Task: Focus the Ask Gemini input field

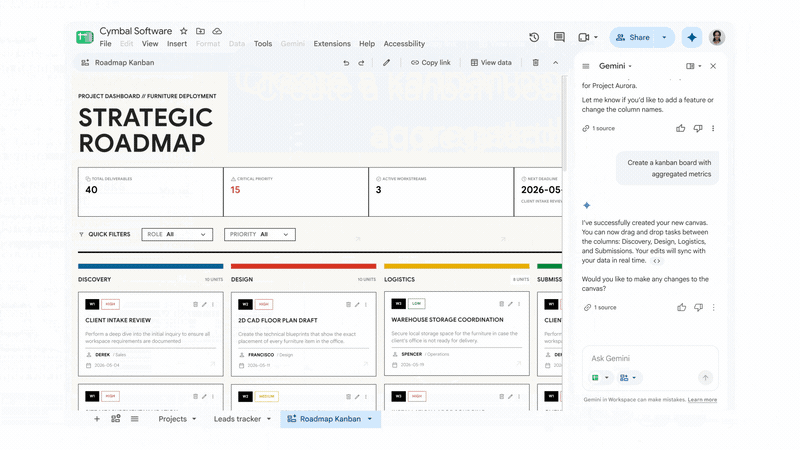Action: click(x=650, y=359)
